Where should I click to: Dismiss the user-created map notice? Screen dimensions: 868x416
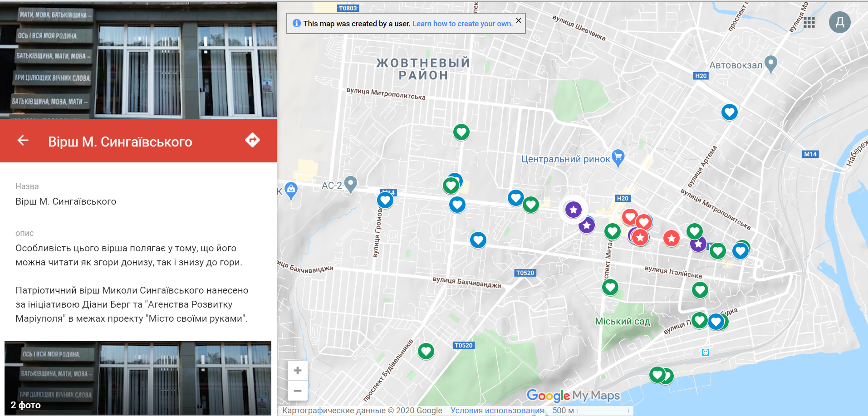[x=518, y=20]
